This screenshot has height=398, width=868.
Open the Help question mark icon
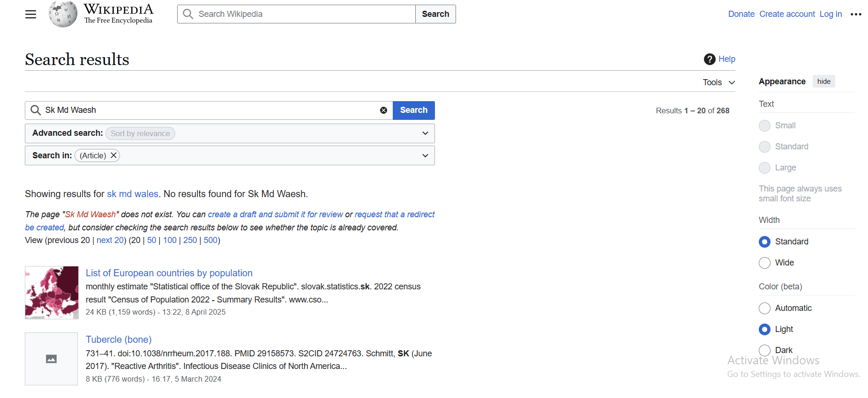pos(710,59)
